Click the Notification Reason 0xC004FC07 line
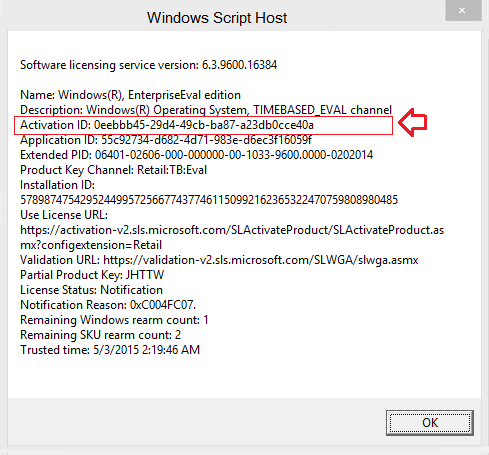Screen dimensions: 489x455 [108, 305]
